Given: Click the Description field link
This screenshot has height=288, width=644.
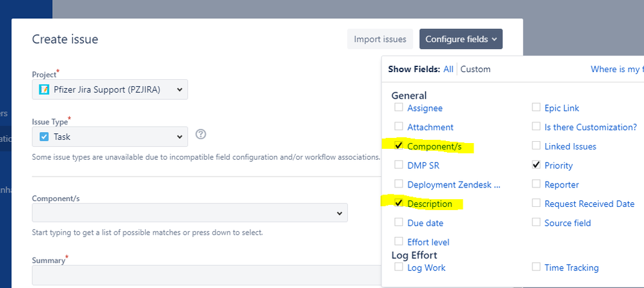Looking at the screenshot, I should 430,204.
